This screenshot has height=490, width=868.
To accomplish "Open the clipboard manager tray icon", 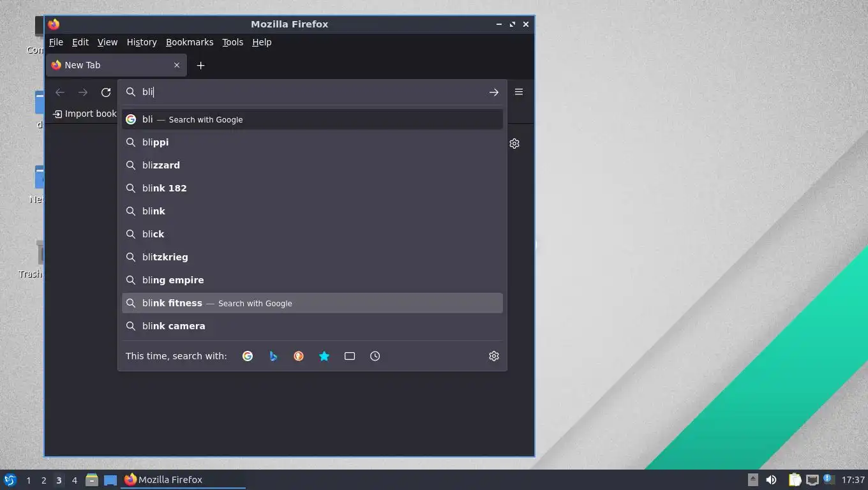I will tap(795, 480).
